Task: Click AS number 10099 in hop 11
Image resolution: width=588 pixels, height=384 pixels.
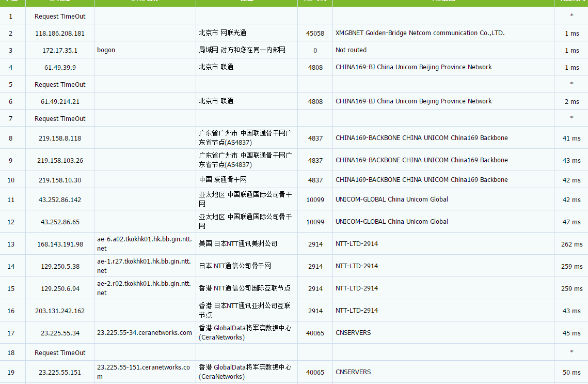Action: (x=315, y=200)
